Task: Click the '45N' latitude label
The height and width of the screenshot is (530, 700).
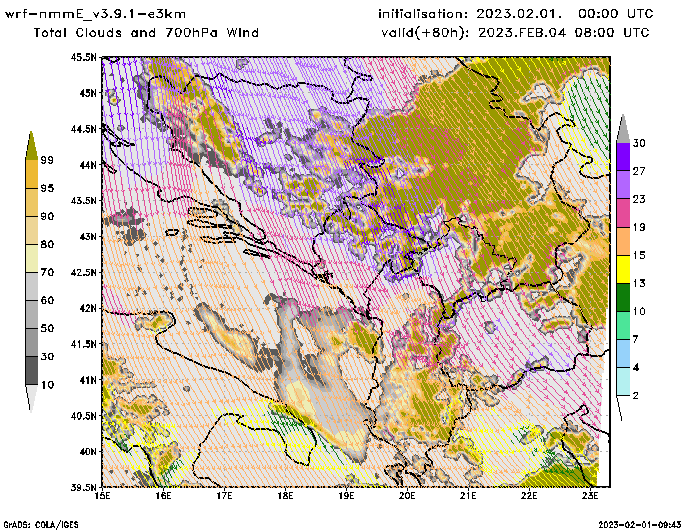Action: coord(88,93)
